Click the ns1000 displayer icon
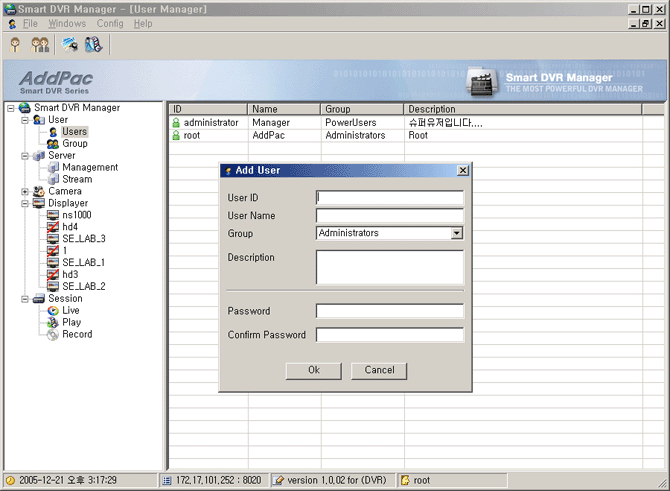This screenshot has width=670, height=491. [53, 215]
